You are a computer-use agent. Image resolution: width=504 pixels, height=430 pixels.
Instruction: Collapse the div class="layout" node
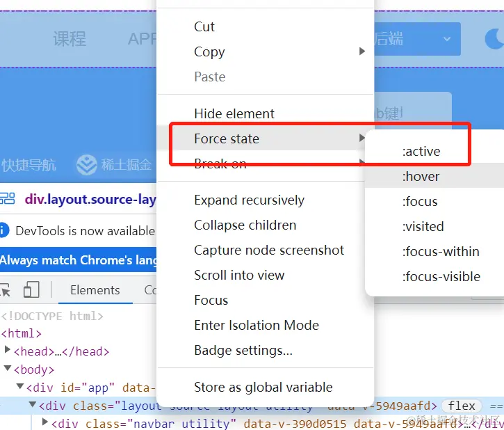(x=32, y=404)
